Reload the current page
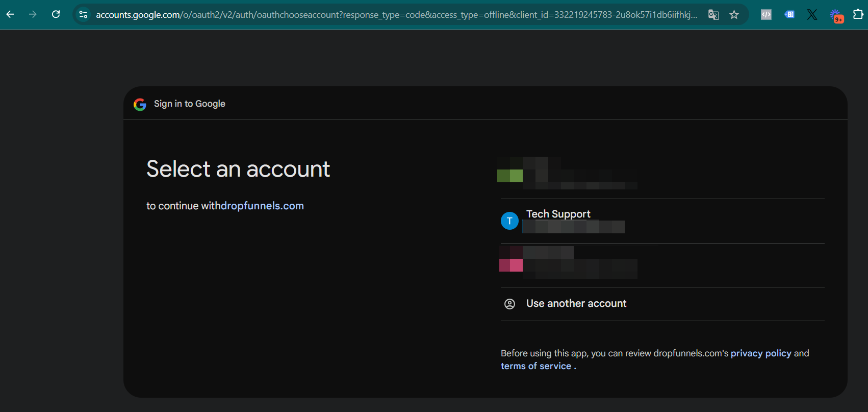The width and height of the screenshot is (868, 412). pyautogui.click(x=56, y=14)
